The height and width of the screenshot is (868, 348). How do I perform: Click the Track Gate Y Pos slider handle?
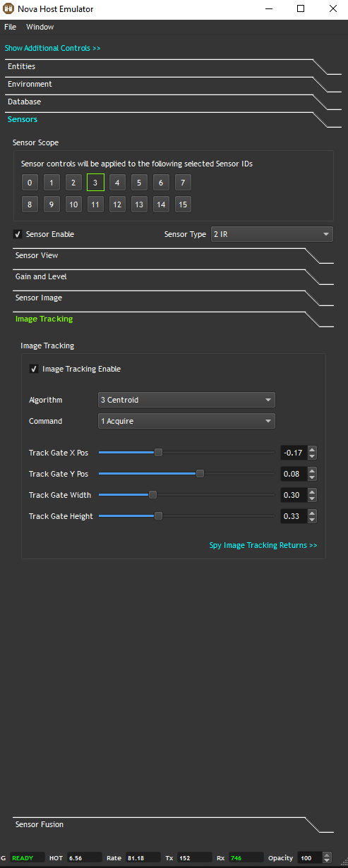point(200,474)
